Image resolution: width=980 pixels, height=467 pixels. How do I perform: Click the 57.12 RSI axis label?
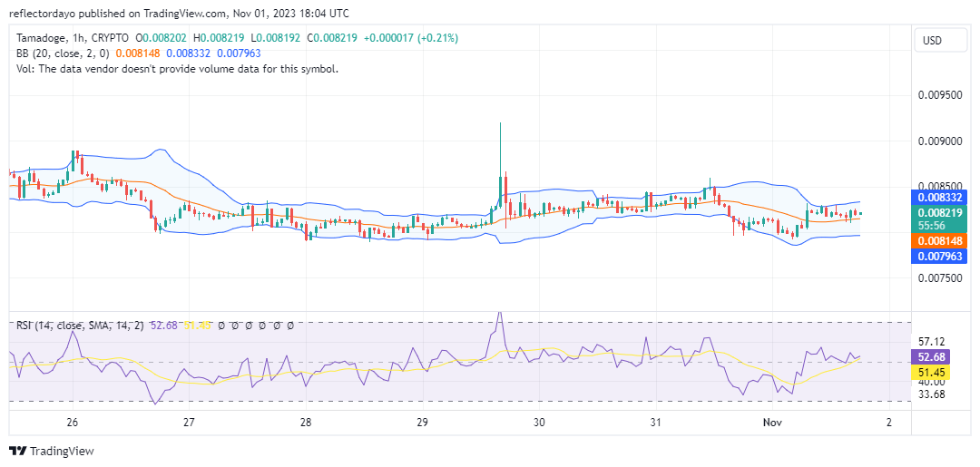(x=931, y=342)
